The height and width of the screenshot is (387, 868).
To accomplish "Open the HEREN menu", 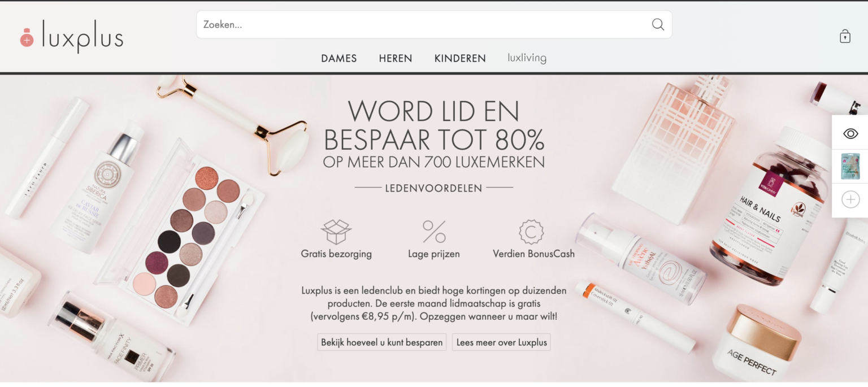I will tap(396, 58).
